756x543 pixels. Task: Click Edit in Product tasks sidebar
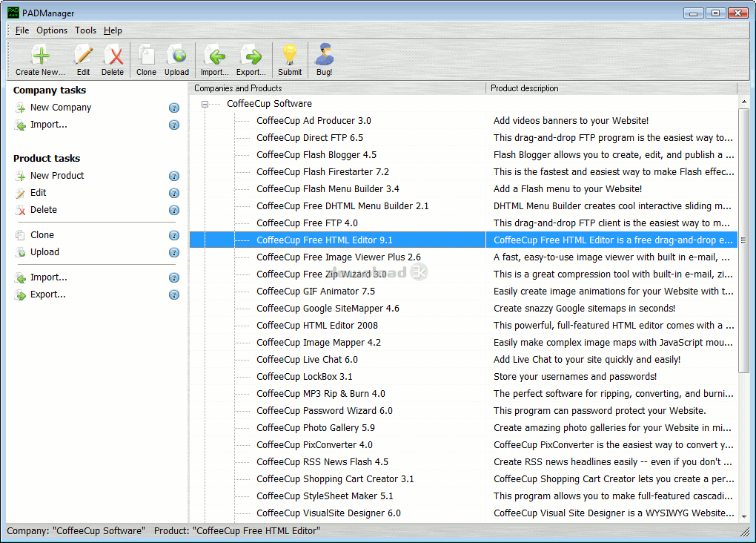(x=38, y=193)
